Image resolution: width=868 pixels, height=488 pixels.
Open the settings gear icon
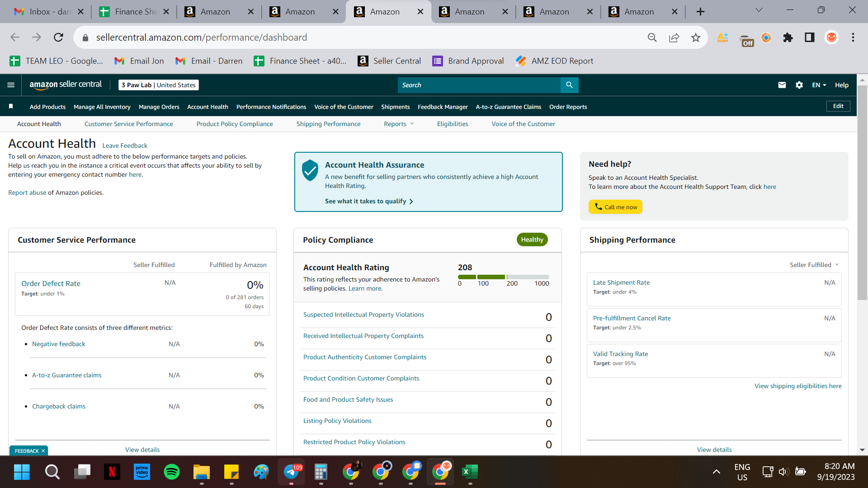coord(799,85)
